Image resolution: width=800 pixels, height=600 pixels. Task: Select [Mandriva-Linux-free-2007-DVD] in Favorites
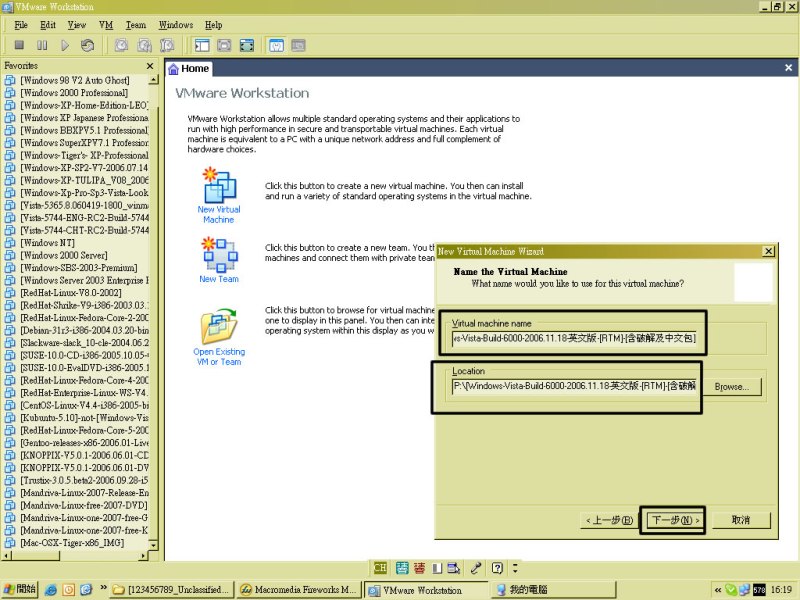point(84,505)
